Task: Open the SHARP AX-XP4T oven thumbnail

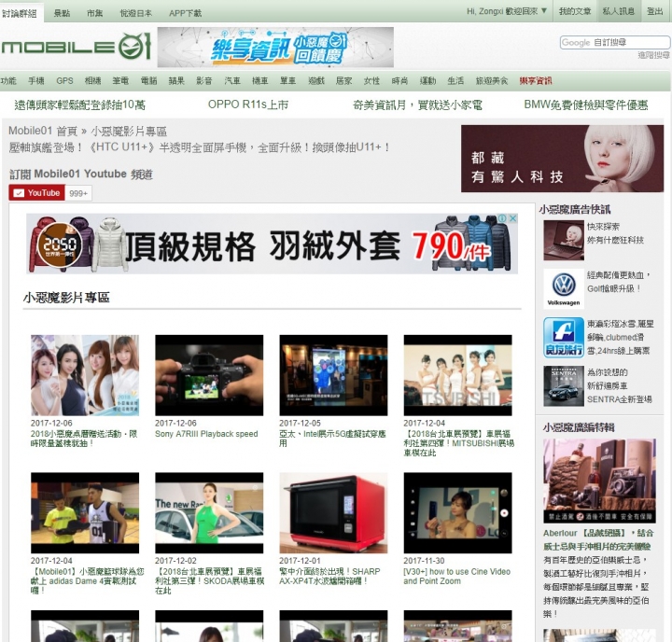Action: [x=333, y=513]
